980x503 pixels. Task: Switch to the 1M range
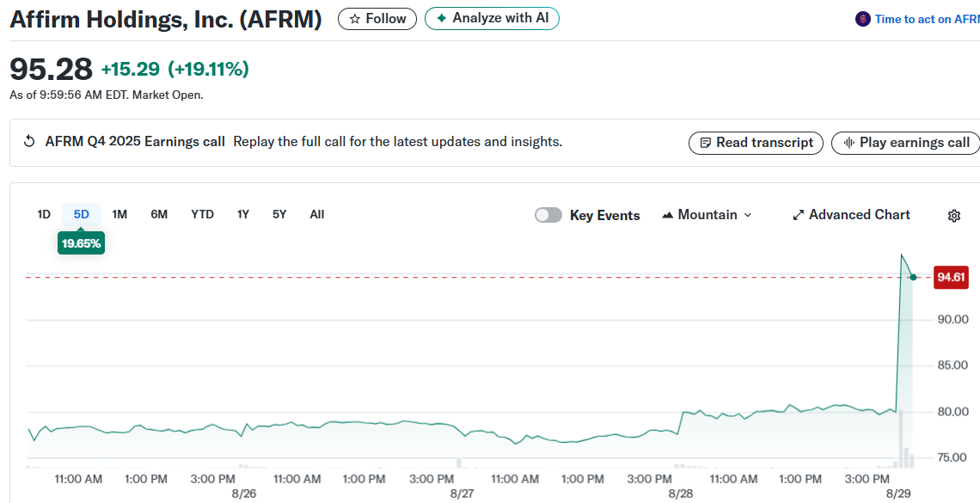point(119,214)
